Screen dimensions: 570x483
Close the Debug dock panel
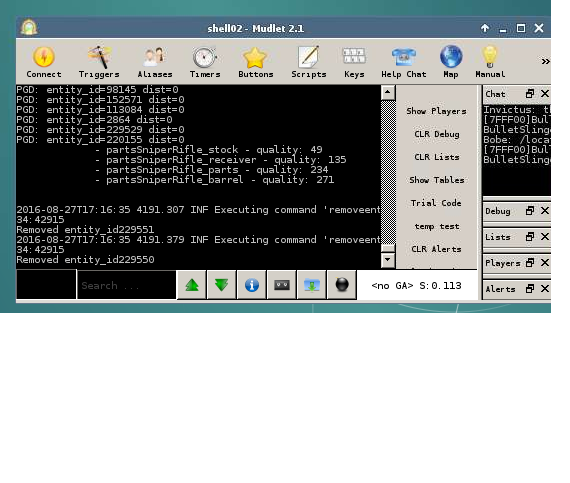(545, 211)
